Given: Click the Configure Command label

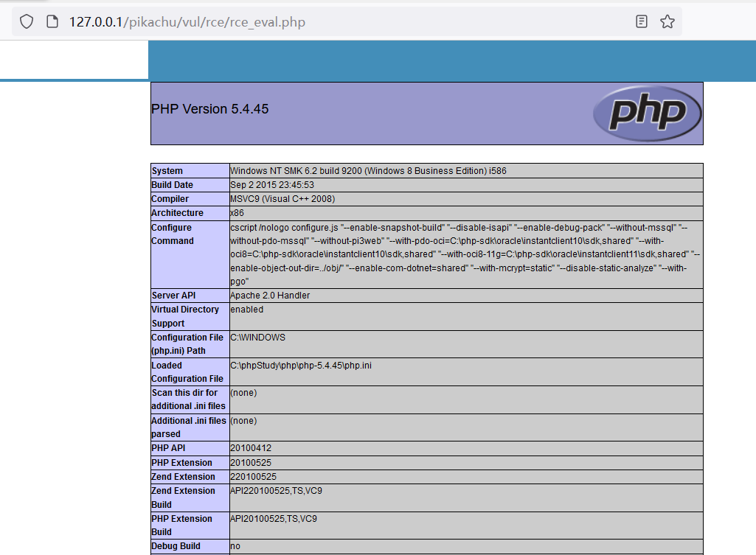Looking at the screenshot, I should (x=172, y=234).
